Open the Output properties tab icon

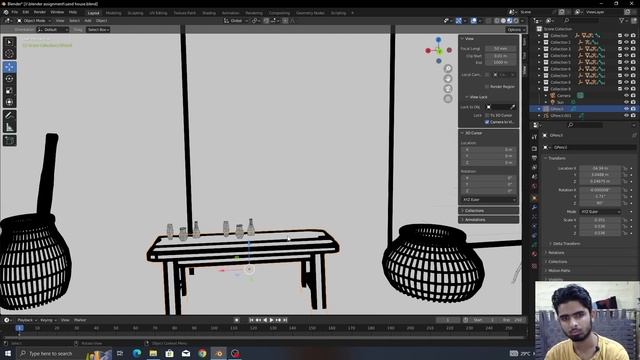point(534,158)
